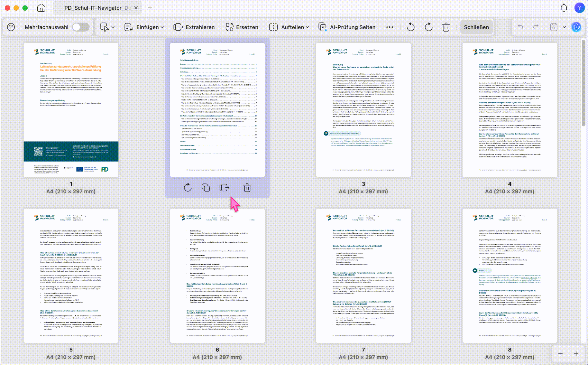This screenshot has width=588, height=365.
Task: Open notifications bell
Action: coord(564,8)
